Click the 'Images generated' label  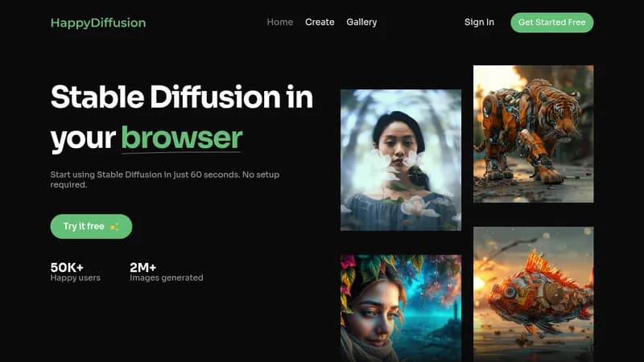(167, 278)
